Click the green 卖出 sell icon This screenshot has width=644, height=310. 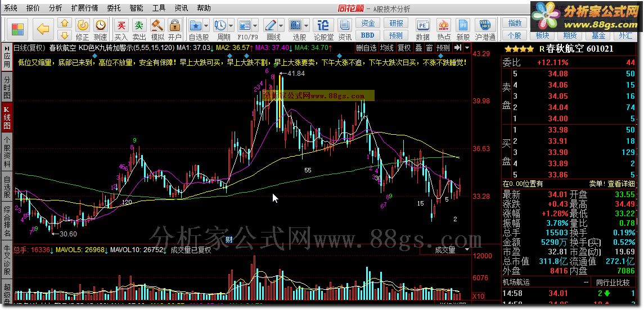pyautogui.click(x=139, y=26)
